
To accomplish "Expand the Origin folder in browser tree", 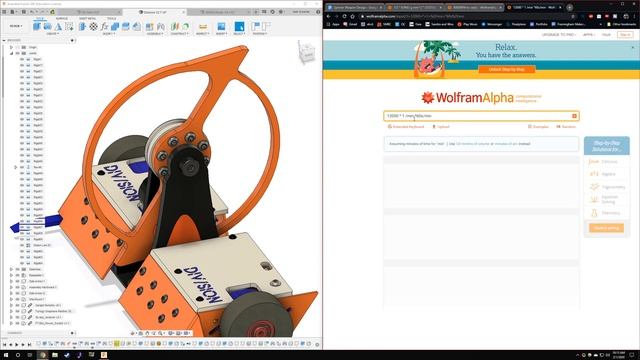I will coord(11,47).
